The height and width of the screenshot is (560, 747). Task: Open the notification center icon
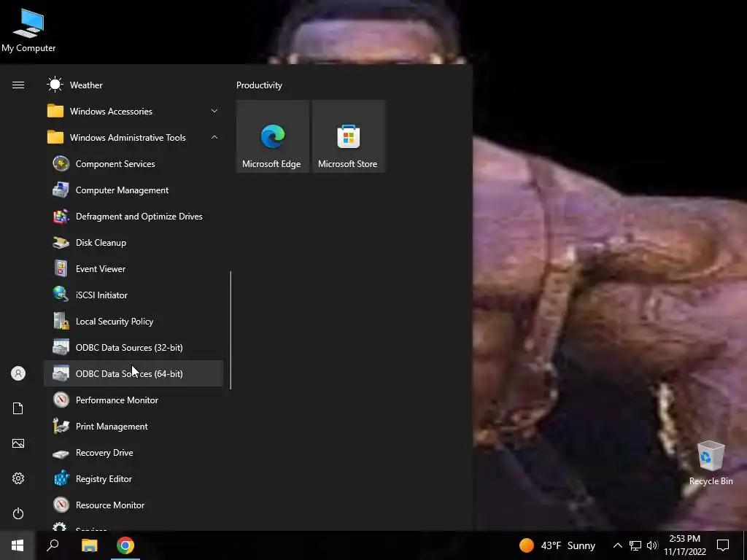[723, 545]
